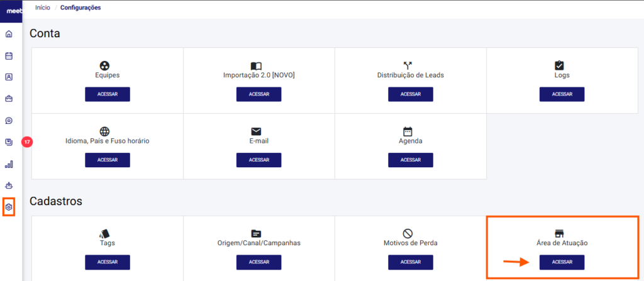Click the Configurações breadcrumb item

(x=80, y=8)
